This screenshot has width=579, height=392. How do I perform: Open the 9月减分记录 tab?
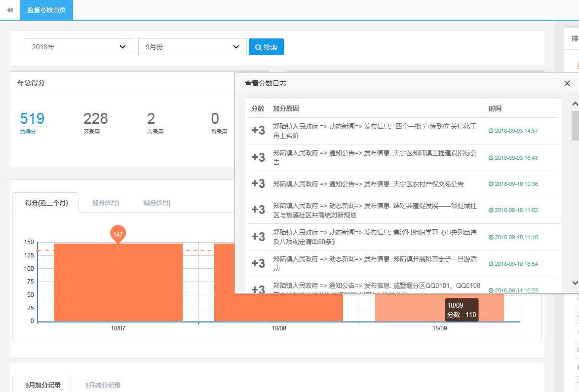pos(103,385)
